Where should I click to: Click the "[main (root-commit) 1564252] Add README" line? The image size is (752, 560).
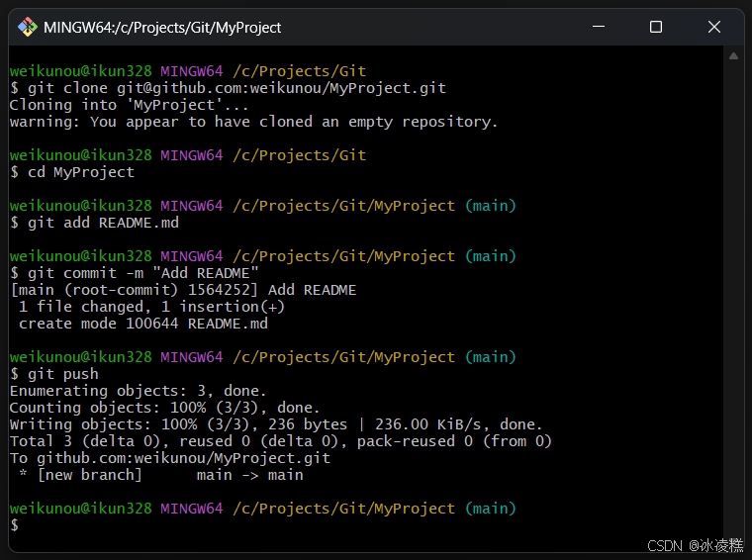click(x=183, y=290)
